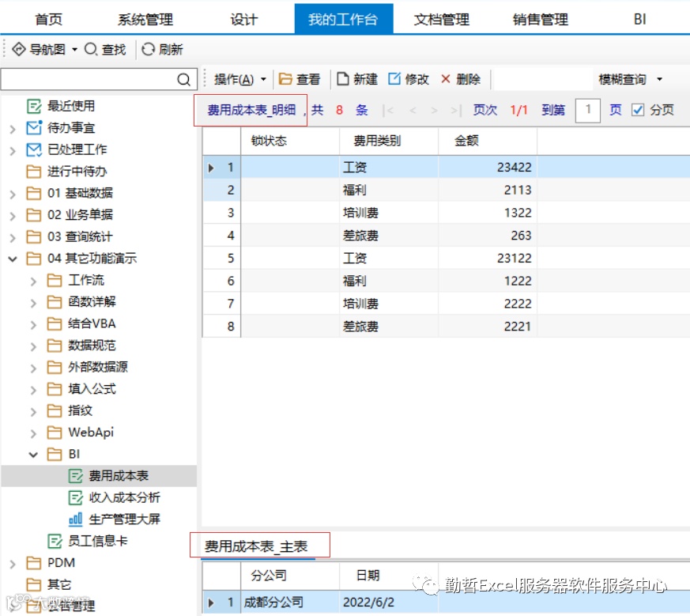Click the 分公司 column header
The image size is (690, 616).
(290, 575)
